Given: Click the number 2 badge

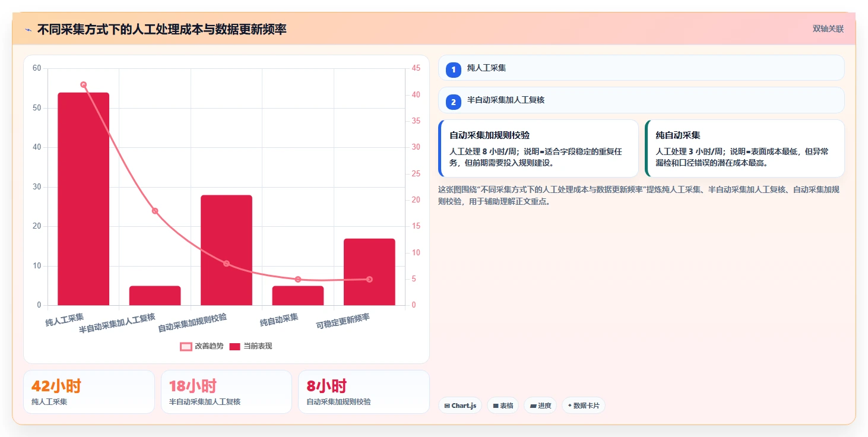Looking at the screenshot, I should pyautogui.click(x=454, y=102).
